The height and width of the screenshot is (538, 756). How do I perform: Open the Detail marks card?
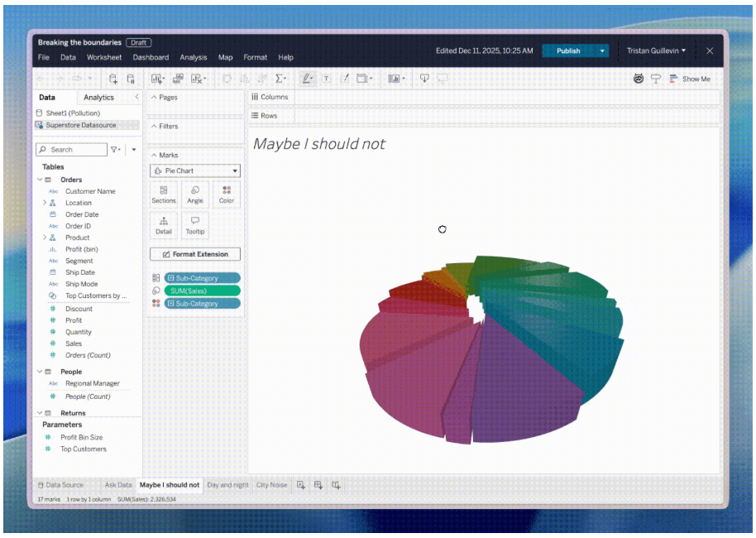164,225
